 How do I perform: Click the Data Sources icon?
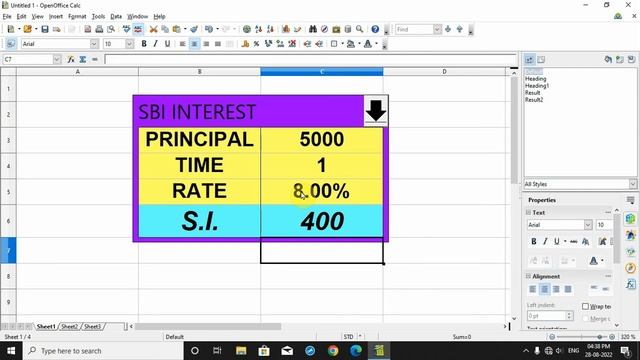click(348, 29)
